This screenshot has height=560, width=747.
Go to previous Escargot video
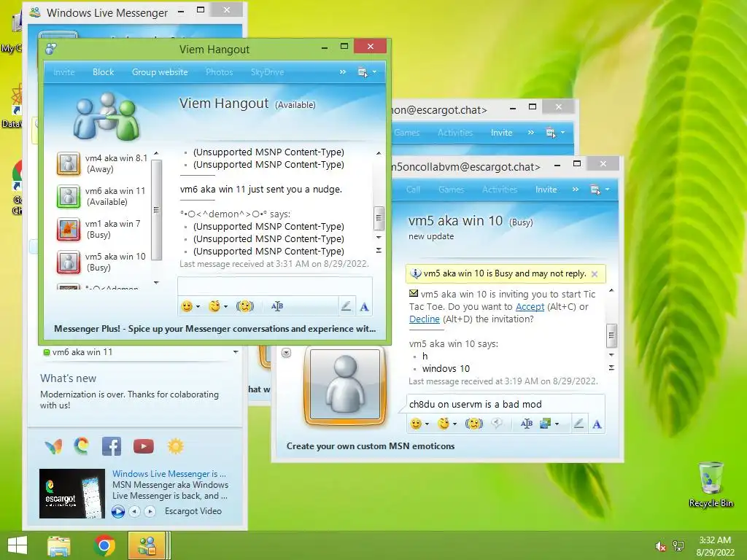(x=135, y=511)
